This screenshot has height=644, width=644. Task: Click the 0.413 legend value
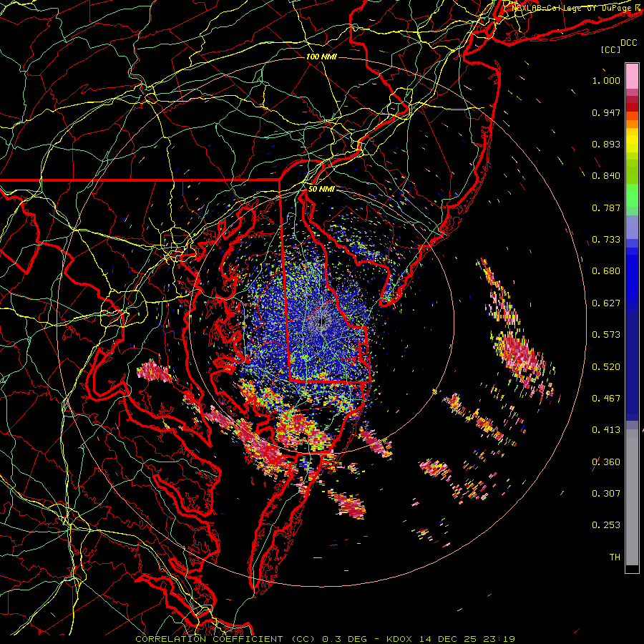pyautogui.click(x=606, y=430)
